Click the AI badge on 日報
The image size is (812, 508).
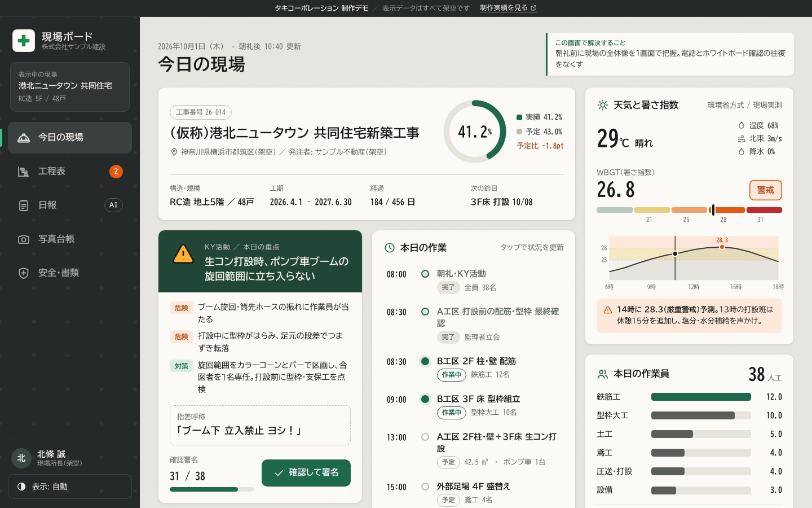(x=113, y=205)
